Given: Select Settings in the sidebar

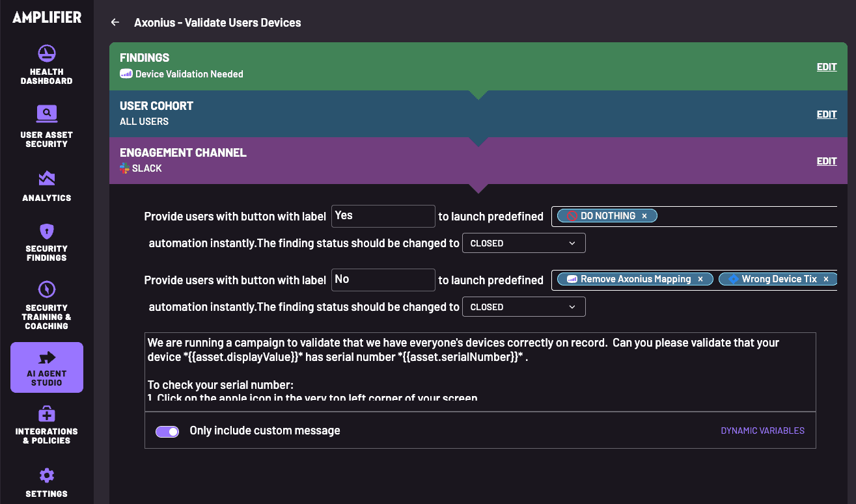Looking at the screenshot, I should pyautogui.click(x=47, y=482).
